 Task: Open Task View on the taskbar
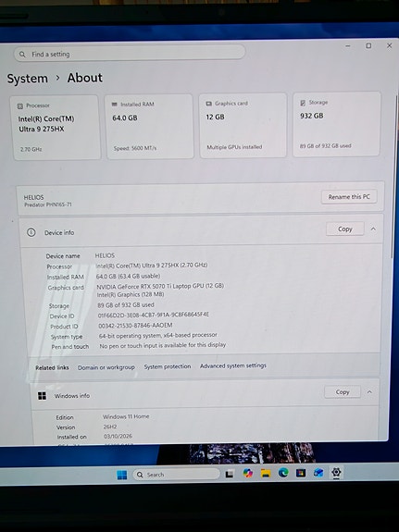pyautogui.click(x=230, y=474)
